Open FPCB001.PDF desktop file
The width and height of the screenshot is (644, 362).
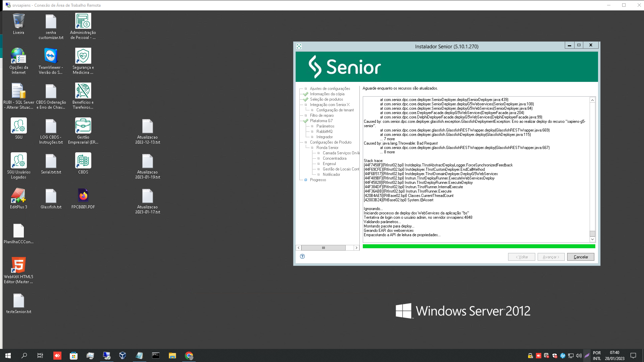coord(83,198)
